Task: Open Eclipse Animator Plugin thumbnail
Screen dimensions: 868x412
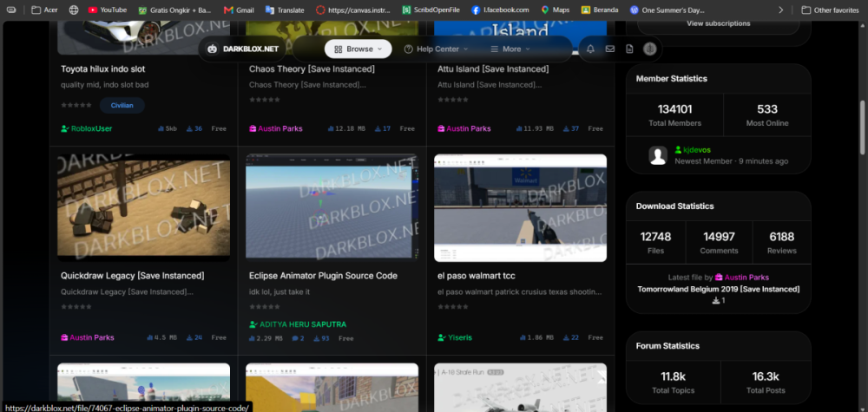Action: click(x=332, y=207)
